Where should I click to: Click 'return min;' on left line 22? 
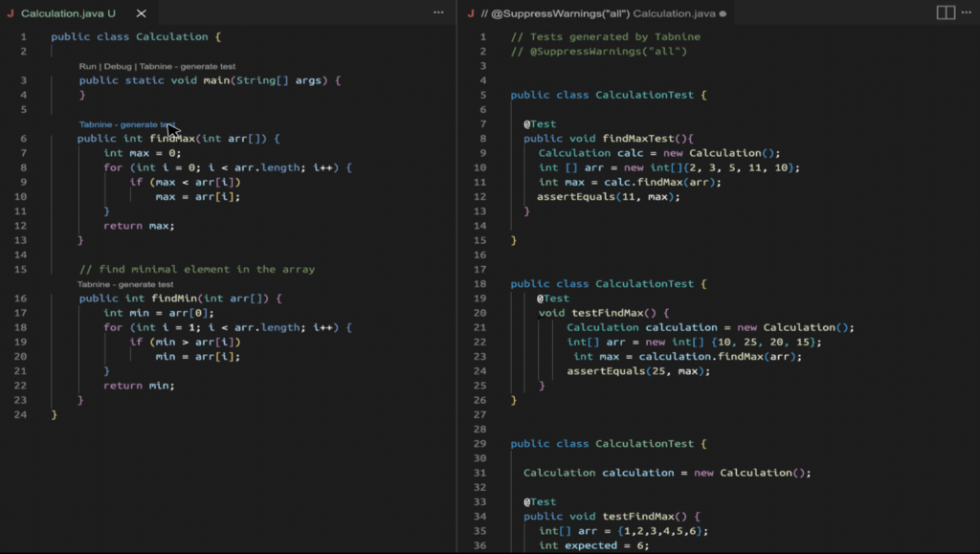pyautogui.click(x=140, y=386)
